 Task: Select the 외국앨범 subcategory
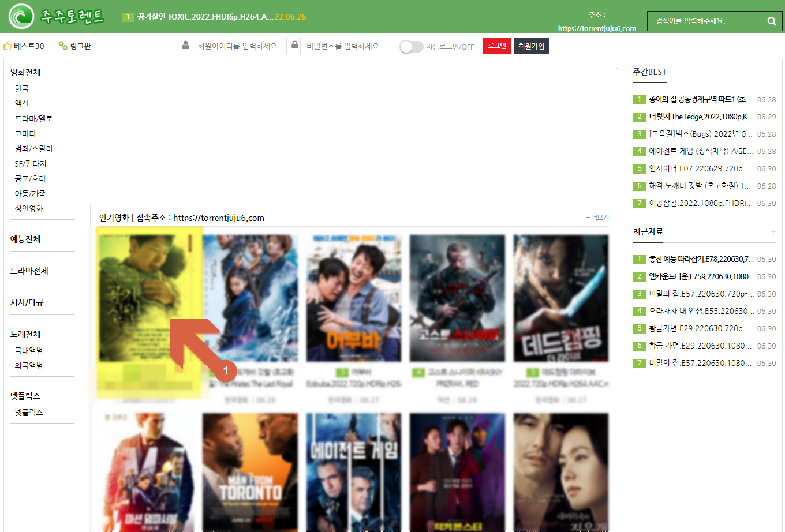click(29, 365)
